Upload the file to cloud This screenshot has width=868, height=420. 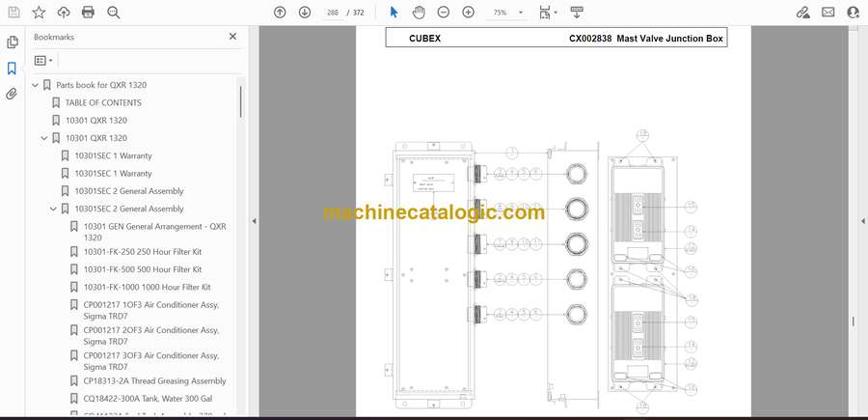click(x=64, y=13)
